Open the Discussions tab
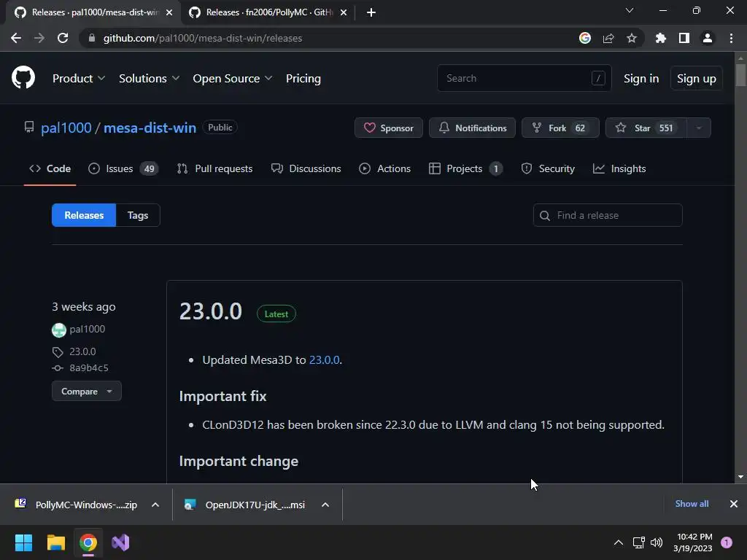This screenshot has height=560, width=747. pyautogui.click(x=306, y=168)
